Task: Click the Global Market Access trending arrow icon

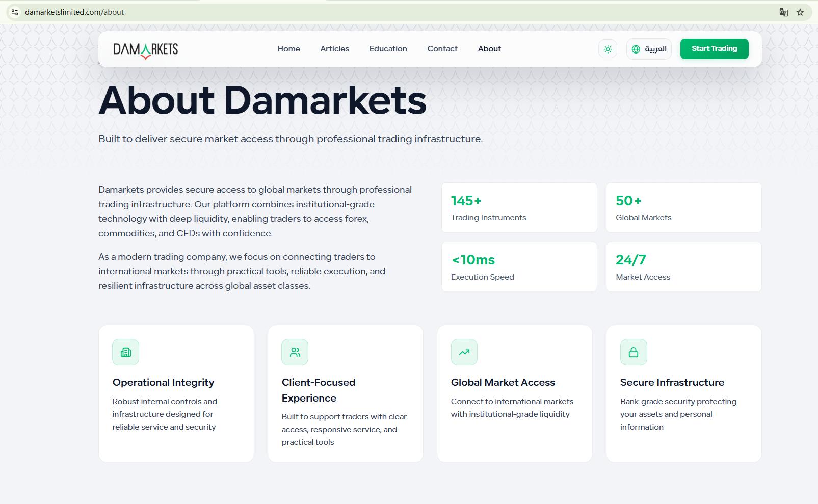Action: 464,352
